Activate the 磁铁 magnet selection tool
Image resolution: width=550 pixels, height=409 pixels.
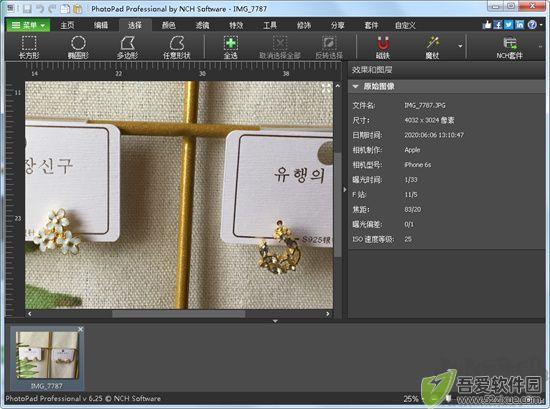click(383, 47)
